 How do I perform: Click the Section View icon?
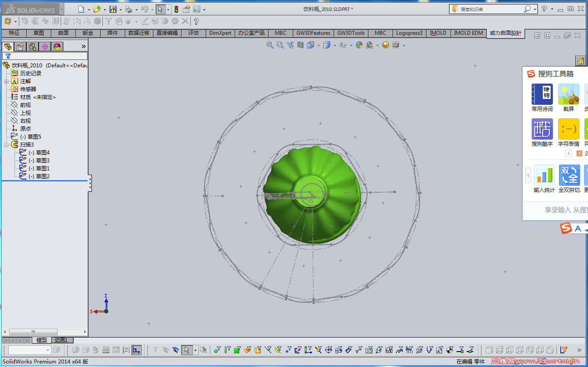coord(300,45)
